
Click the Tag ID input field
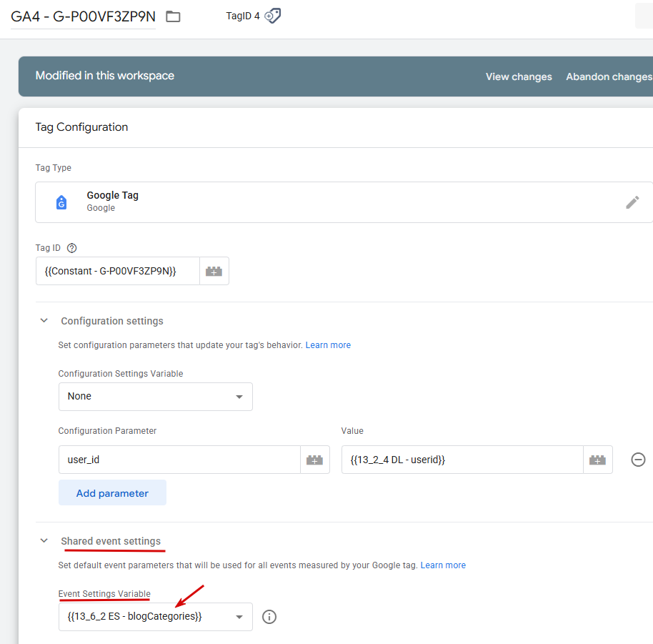tap(118, 271)
